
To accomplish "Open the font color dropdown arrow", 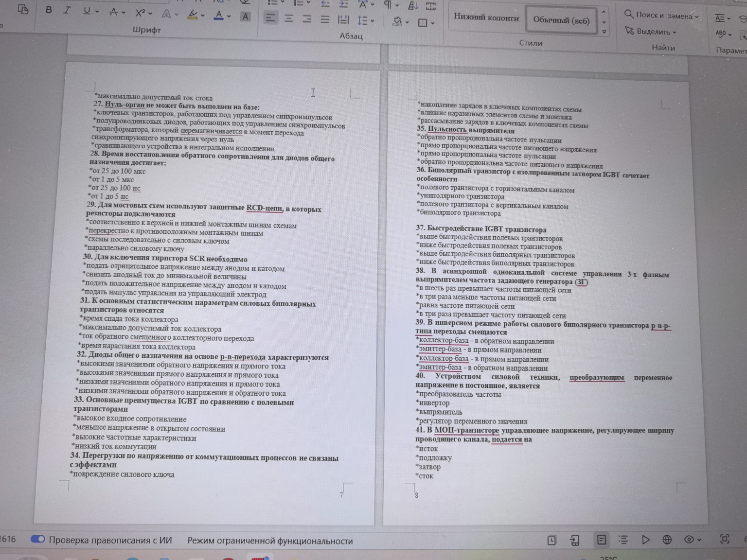I will (x=229, y=17).
